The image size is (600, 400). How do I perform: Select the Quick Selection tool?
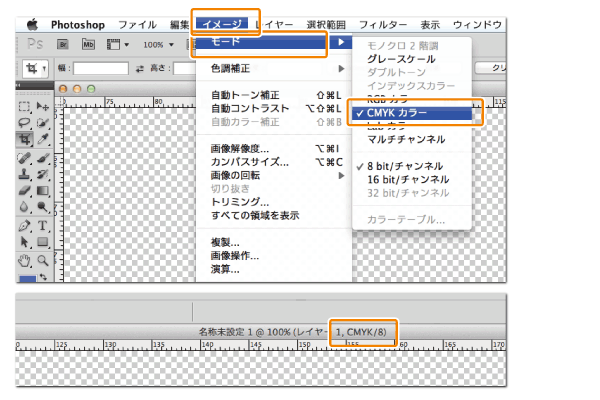42,123
